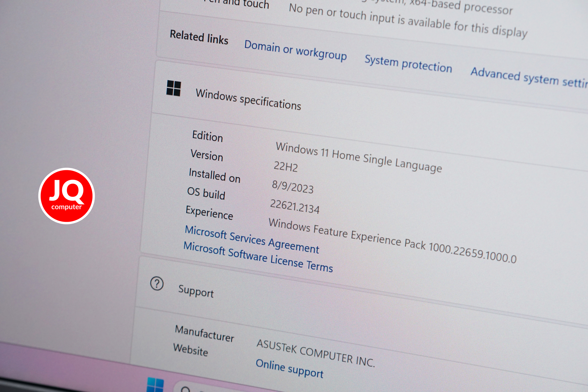Click the Windows Feature Experience Pack value
This screenshot has width=588, height=392.
click(392, 241)
